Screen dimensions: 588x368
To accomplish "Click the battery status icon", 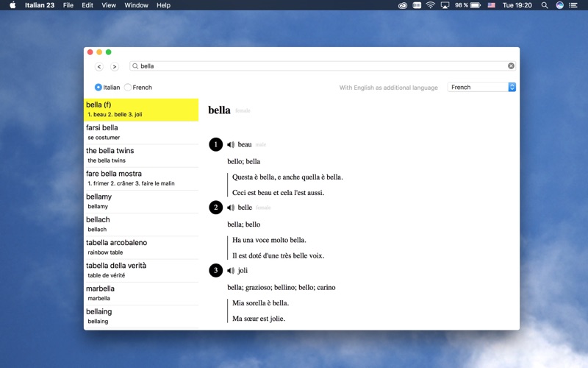I will (x=476, y=5).
